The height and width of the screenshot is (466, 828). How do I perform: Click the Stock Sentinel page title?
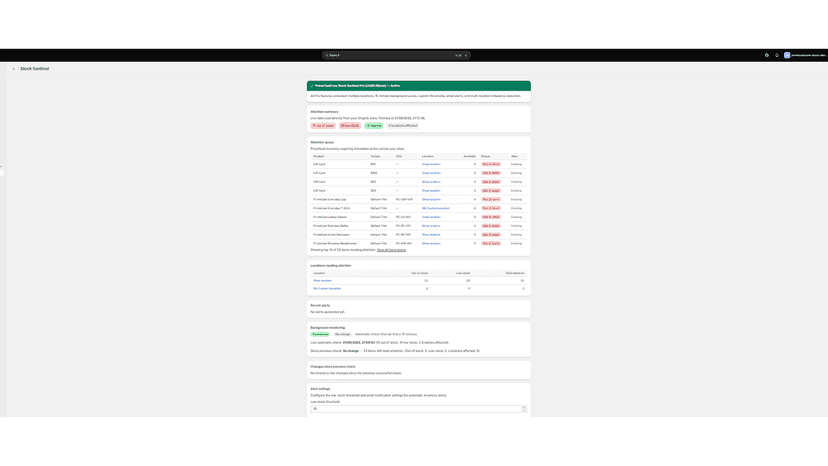34,69
